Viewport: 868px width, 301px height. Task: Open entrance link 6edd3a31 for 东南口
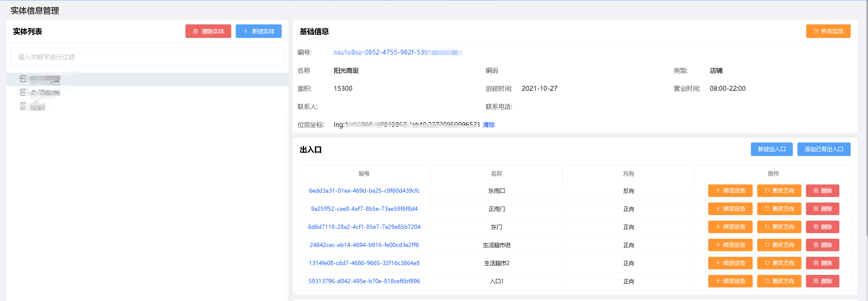point(364,190)
